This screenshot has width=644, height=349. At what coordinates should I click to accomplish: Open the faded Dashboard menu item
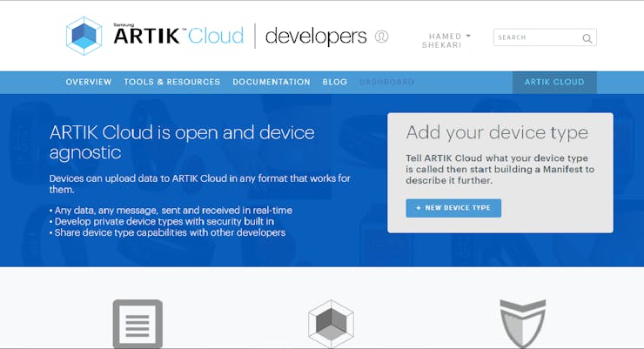(387, 82)
